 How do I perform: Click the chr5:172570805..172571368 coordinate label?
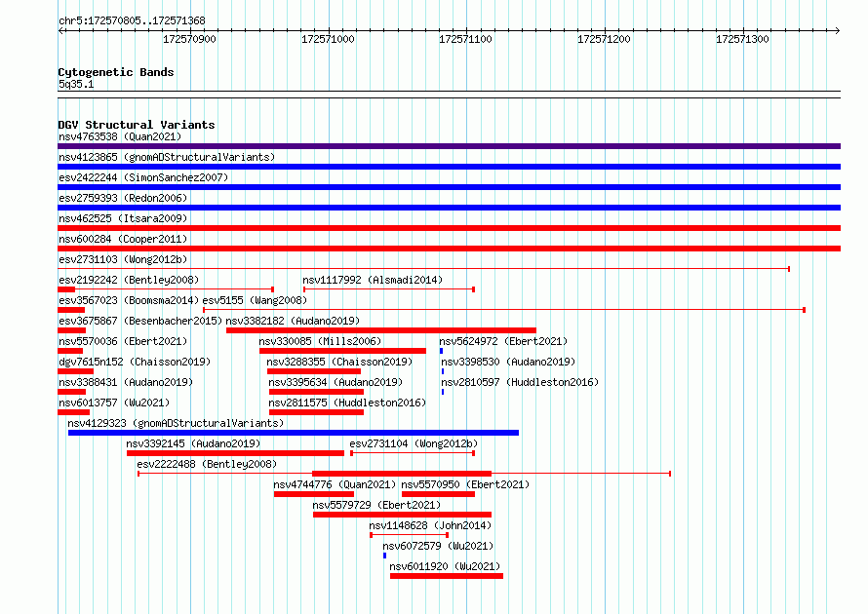pos(132,20)
